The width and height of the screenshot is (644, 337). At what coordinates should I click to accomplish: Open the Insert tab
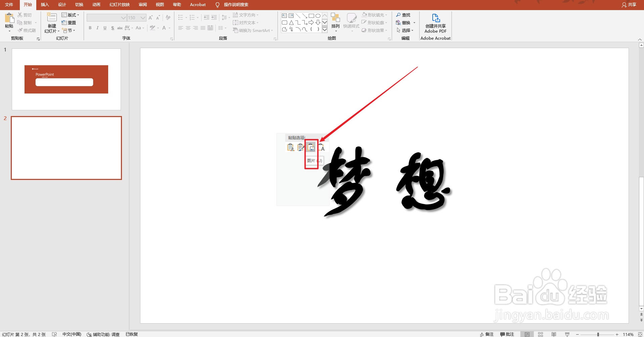coord(45,5)
